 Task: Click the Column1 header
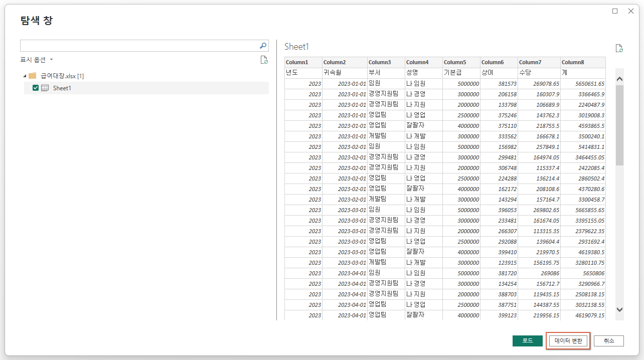303,62
